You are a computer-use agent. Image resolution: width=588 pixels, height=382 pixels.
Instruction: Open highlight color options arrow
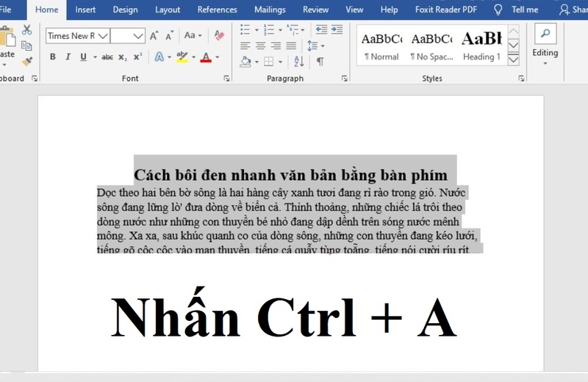[193, 57]
